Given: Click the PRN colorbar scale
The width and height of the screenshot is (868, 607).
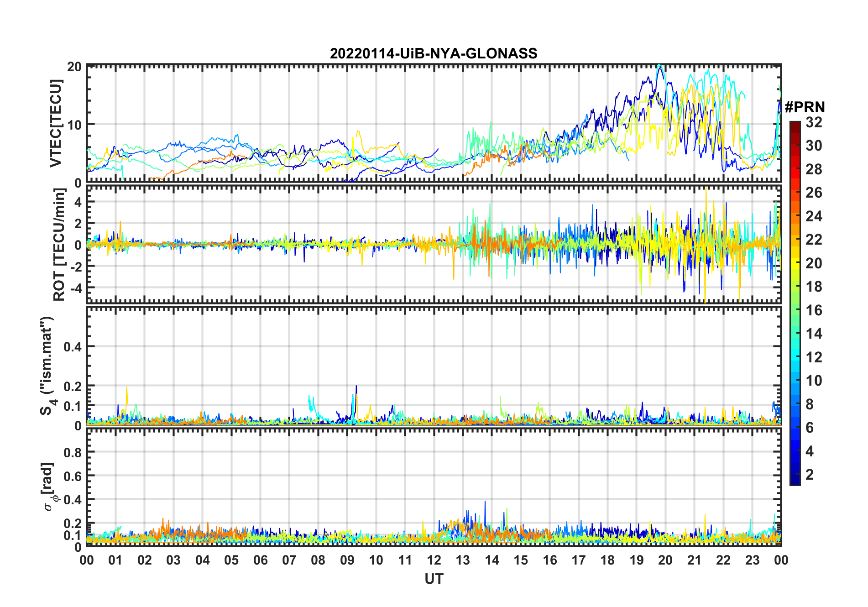Looking at the screenshot, I should 795,303.
